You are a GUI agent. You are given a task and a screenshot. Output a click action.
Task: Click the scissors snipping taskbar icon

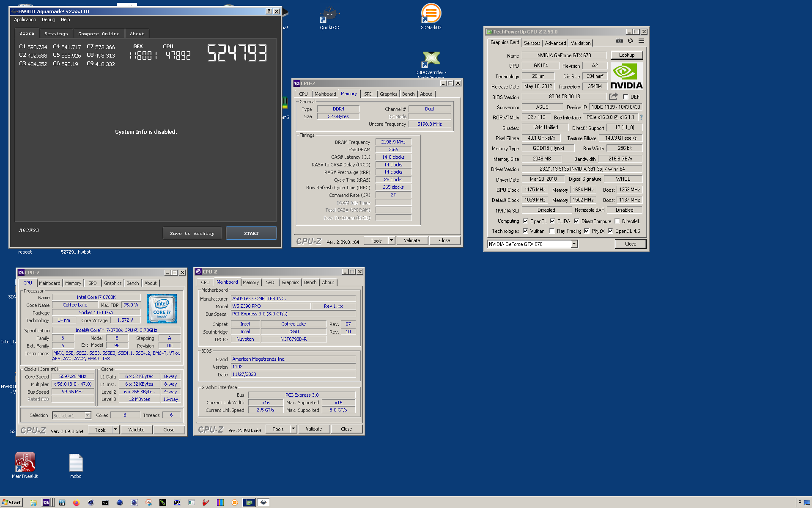click(x=148, y=502)
